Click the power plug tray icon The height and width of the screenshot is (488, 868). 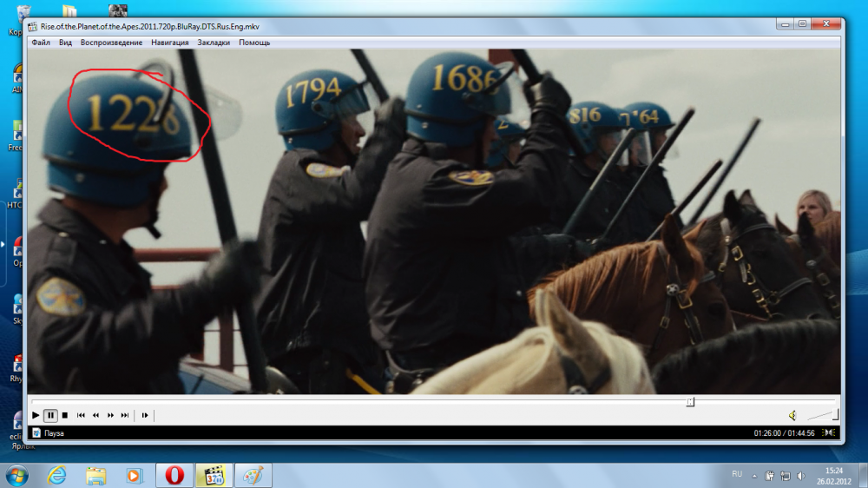pos(769,476)
